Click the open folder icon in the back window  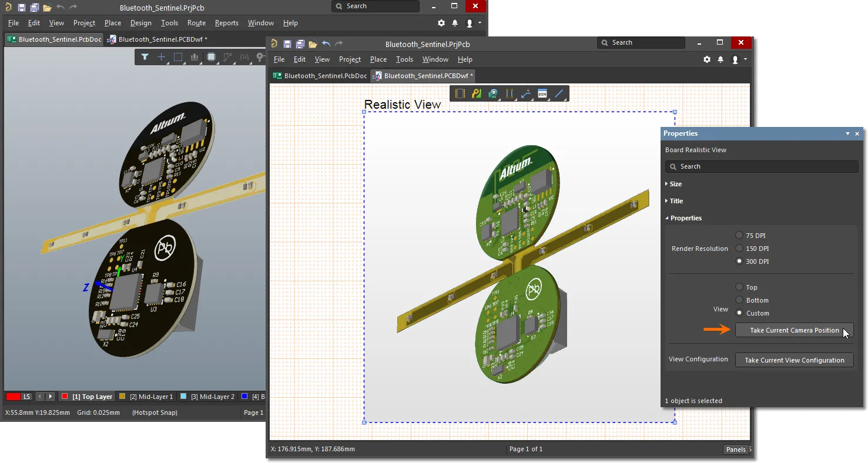tap(47, 8)
